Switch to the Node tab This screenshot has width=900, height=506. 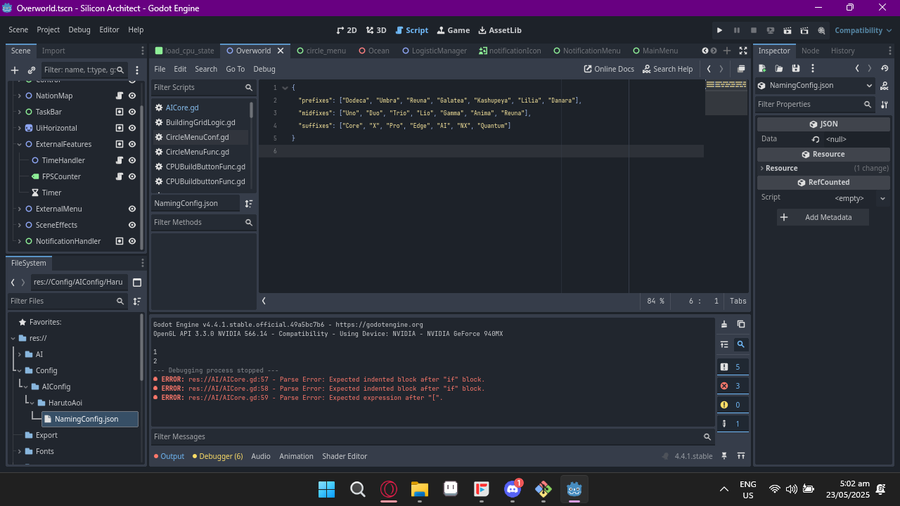[810, 50]
